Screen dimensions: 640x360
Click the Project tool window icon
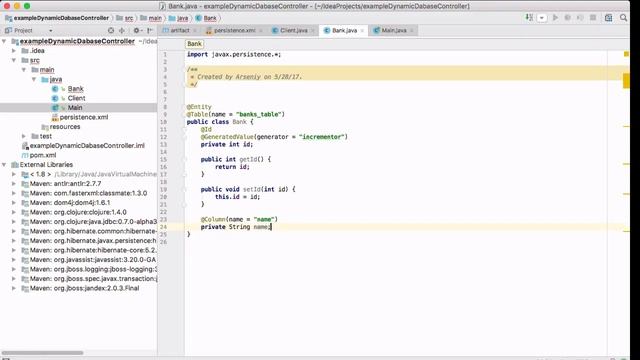tap(8, 30)
